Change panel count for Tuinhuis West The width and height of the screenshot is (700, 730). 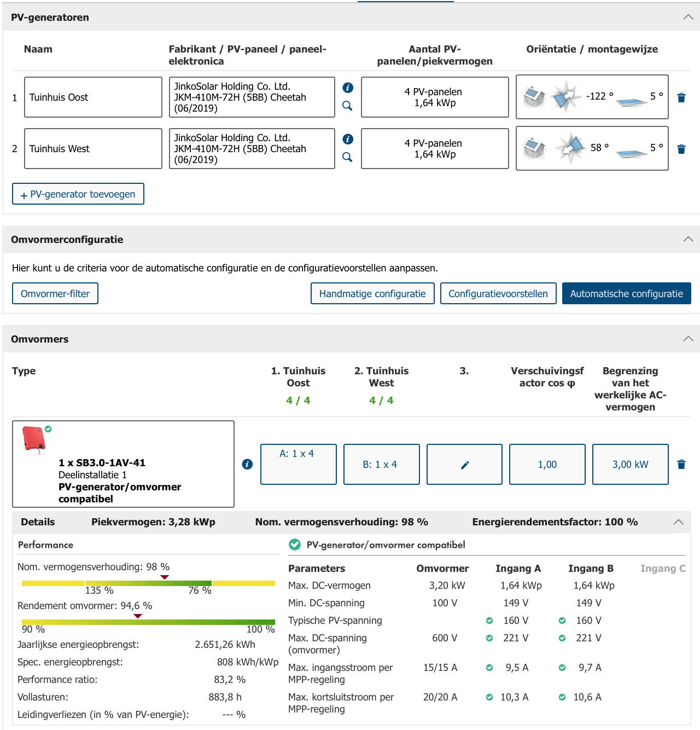click(x=435, y=148)
